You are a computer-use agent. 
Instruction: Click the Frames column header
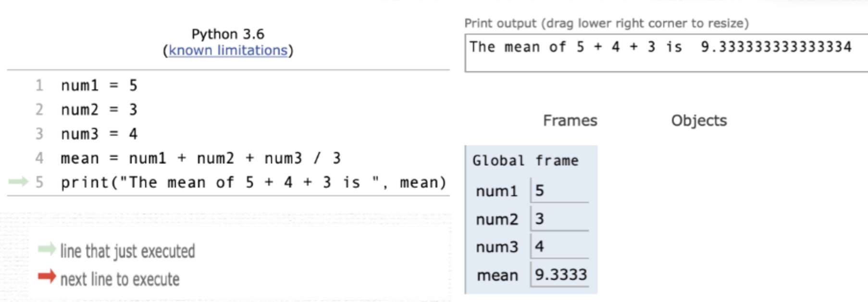(x=570, y=120)
